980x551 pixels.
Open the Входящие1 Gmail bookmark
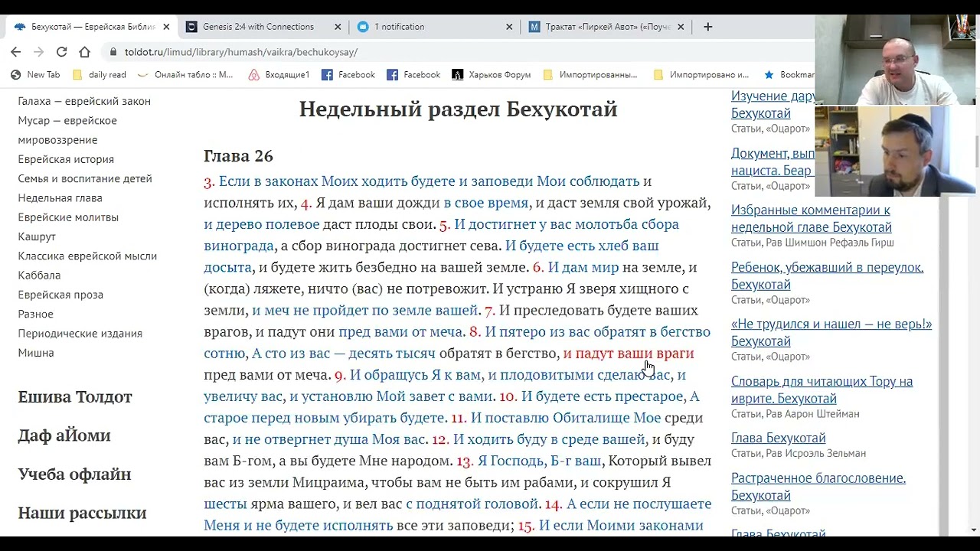point(279,75)
